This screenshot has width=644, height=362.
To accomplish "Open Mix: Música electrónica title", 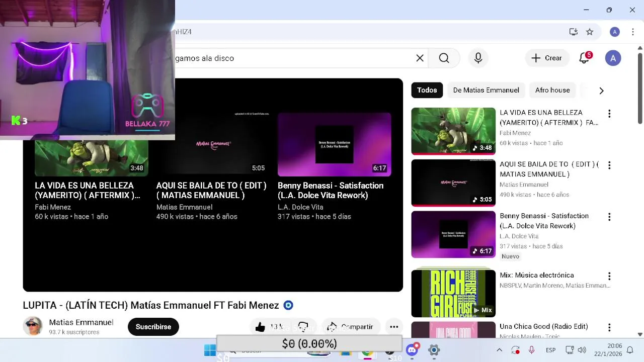I will [x=537, y=275].
